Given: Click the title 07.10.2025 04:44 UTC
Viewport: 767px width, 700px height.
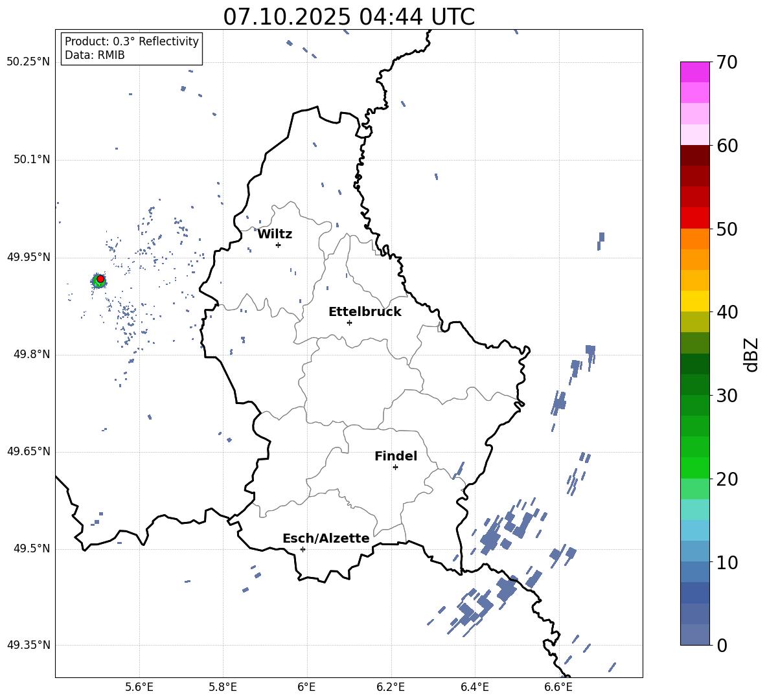Looking at the screenshot, I should [349, 17].
